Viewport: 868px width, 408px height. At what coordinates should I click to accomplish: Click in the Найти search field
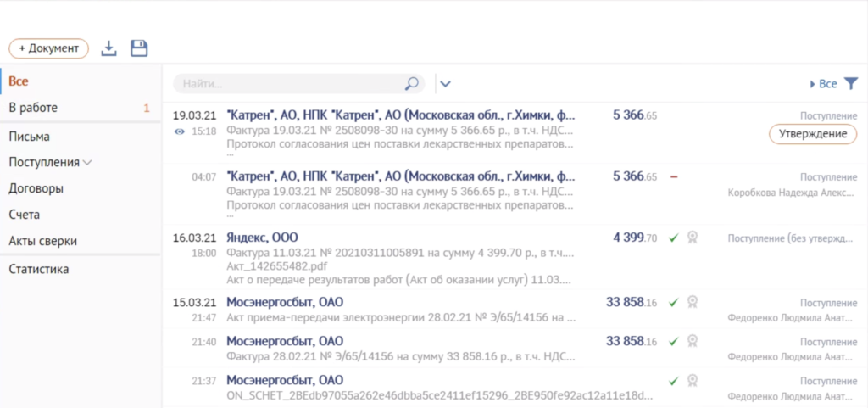pyautogui.click(x=288, y=84)
